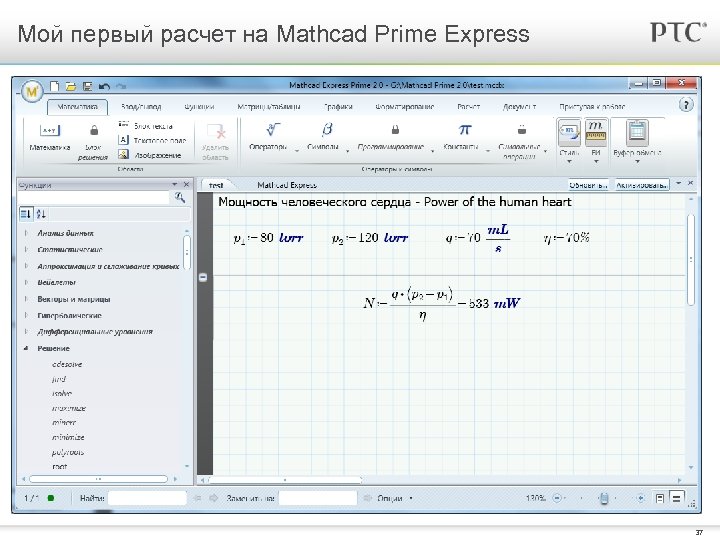Save worksheet using the diskette icon
The image size is (720, 540).
click(87, 86)
